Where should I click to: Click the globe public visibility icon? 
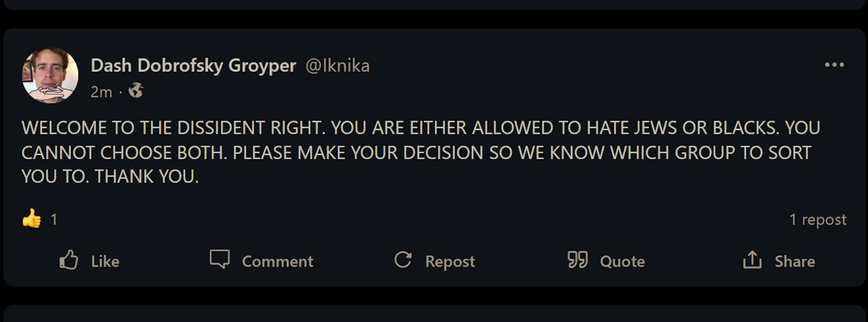[x=136, y=90]
